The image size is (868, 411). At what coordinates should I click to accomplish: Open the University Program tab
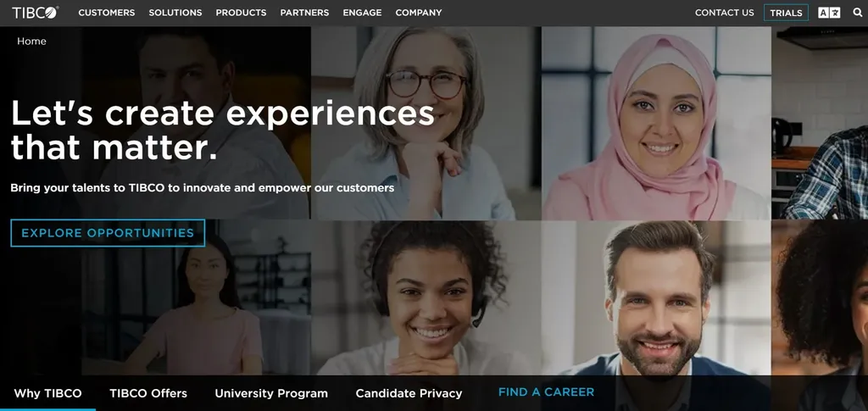[x=271, y=393]
